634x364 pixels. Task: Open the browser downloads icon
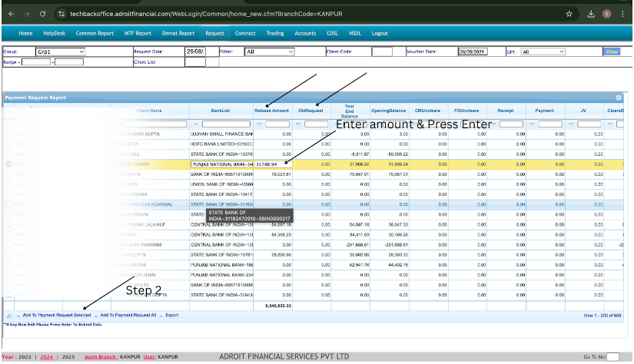[x=591, y=14]
